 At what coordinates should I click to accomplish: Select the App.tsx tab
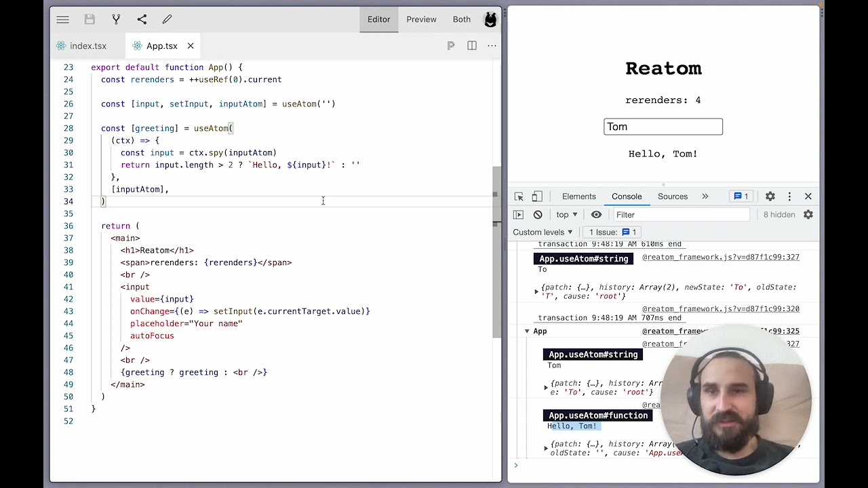[x=162, y=46]
